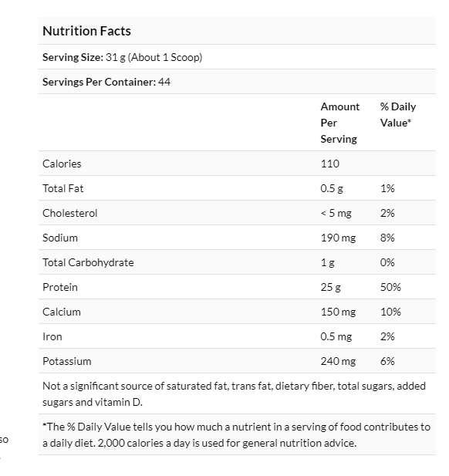Click the 110 calories value
The width and height of the screenshot is (449, 476).
[330, 164]
